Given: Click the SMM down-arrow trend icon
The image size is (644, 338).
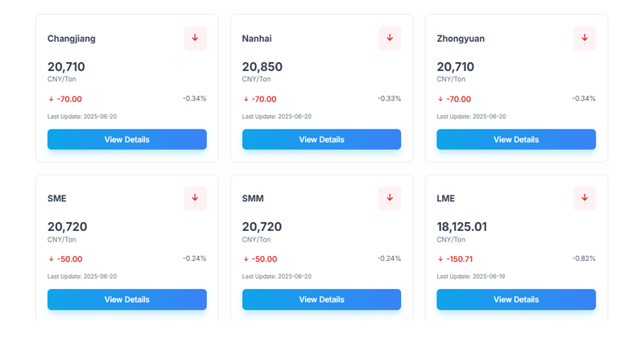Looking at the screenshot, I should (390, 198).
